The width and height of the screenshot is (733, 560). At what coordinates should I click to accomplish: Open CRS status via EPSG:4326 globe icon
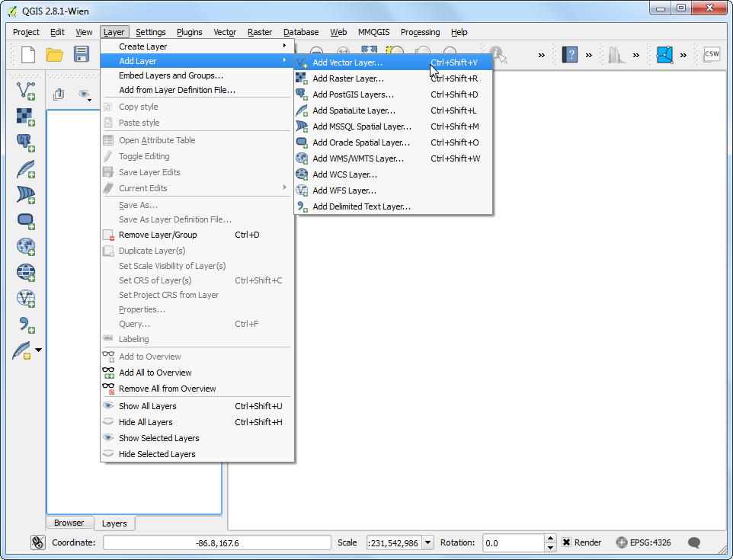click(621, 542)
